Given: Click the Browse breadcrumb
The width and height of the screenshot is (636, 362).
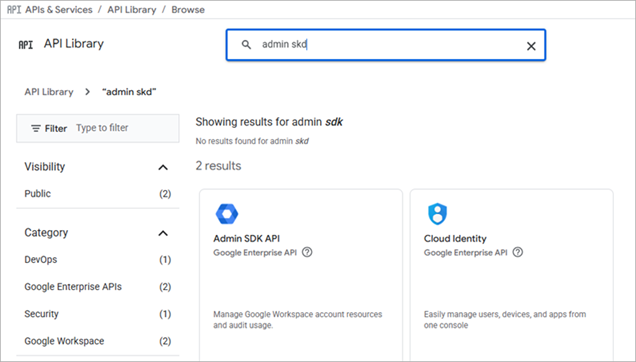Looking at the screenshot, I should coord(188,10).
